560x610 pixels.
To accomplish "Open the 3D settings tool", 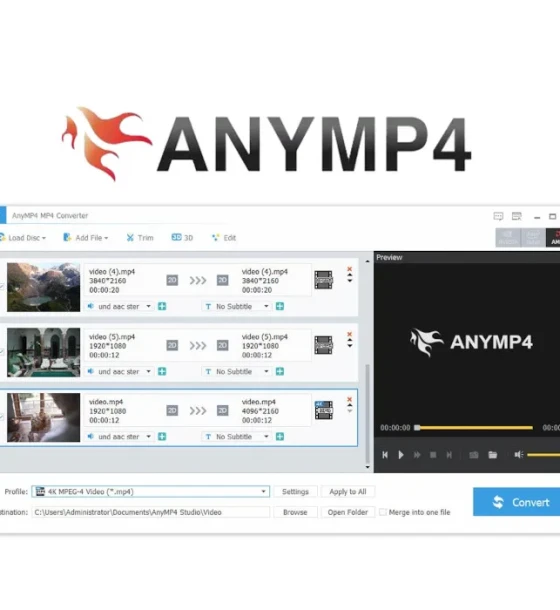I will pyautogui.click(x=182, y=238).
